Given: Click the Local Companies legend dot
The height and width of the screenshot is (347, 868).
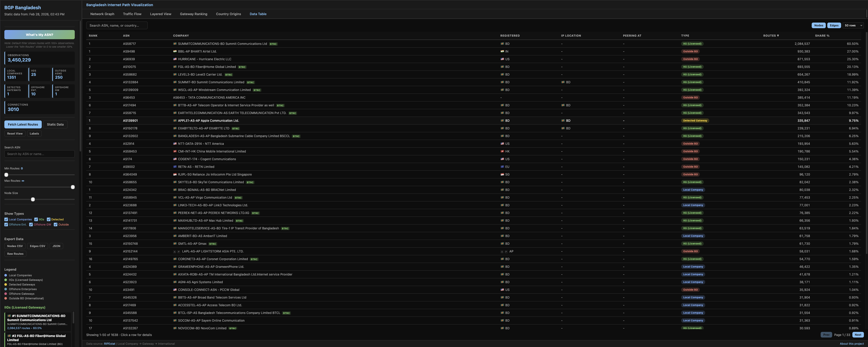Looking at the screenshot, I should coord(5,275).
